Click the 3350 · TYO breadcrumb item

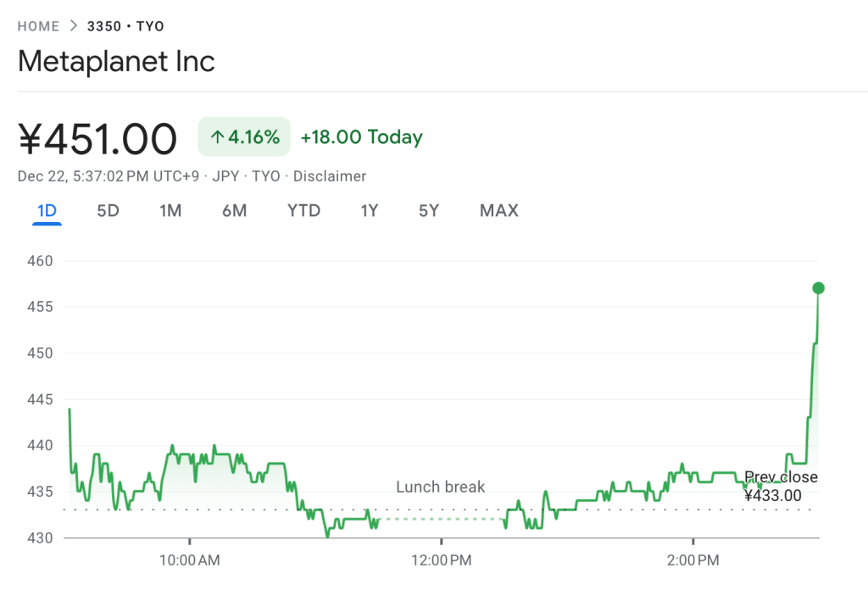(125, 26)
